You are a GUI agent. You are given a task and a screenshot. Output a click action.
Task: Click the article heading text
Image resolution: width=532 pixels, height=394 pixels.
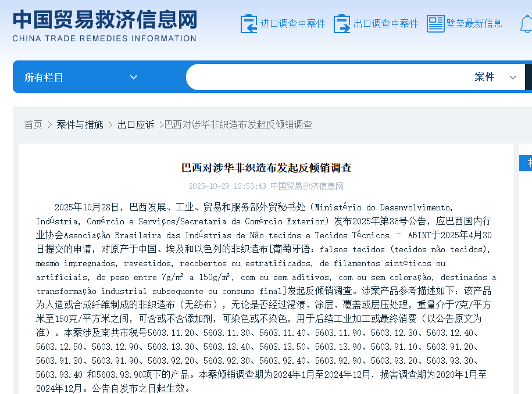(266, 168)
